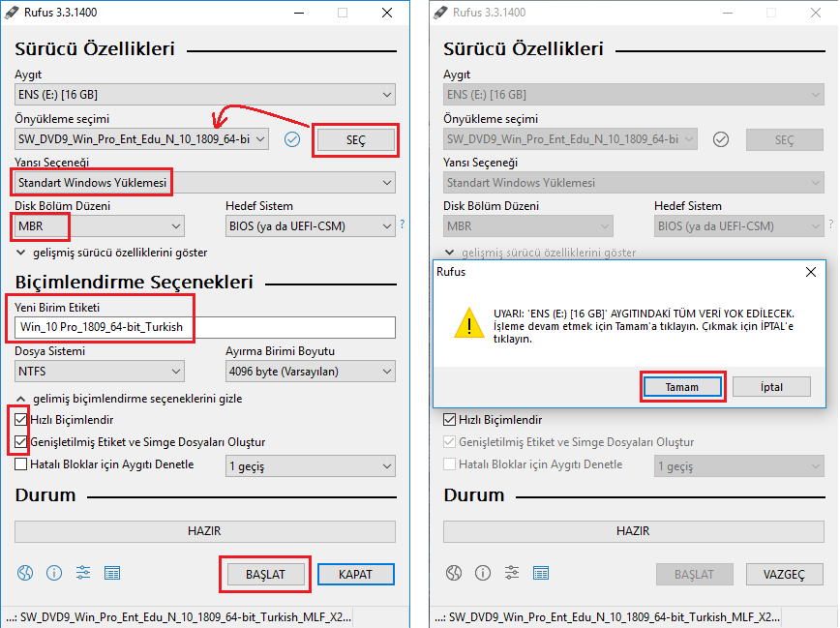This screenshot has width=840, height=628.
Task: Open the Yansı Seçeneği dropdown in right window
Action: tap(634, 183)
